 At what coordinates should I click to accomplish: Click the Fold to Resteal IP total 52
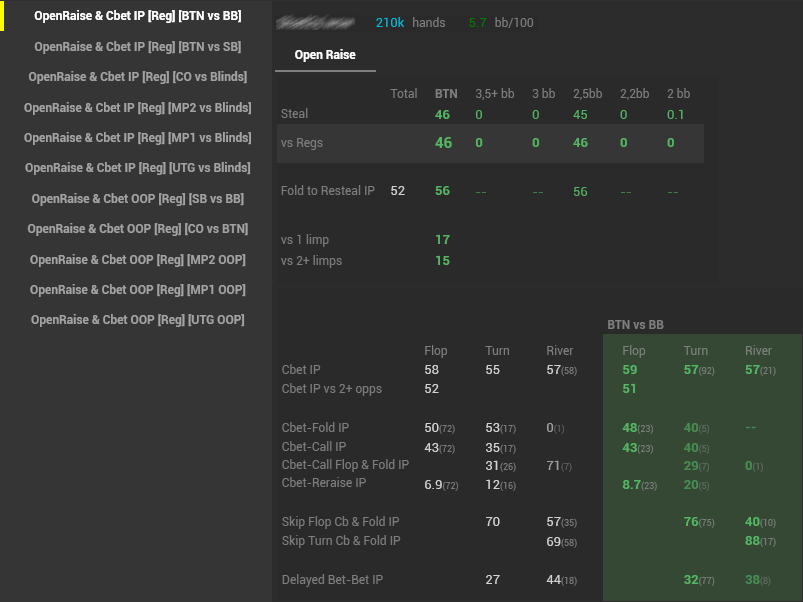(x=398, y=191)
